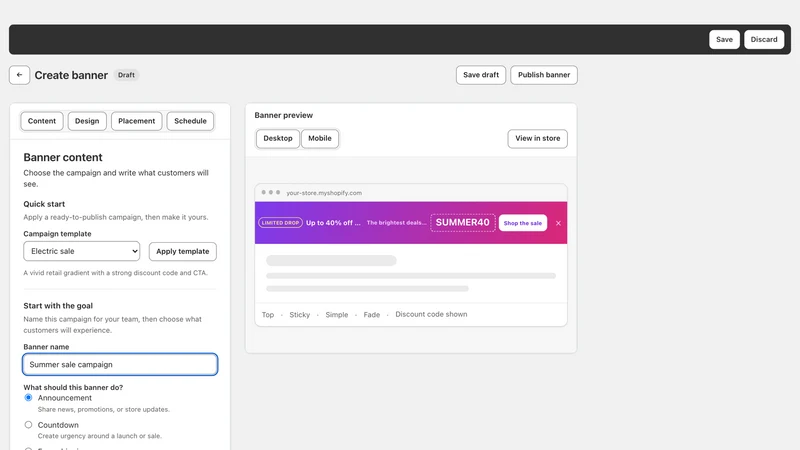The image size is (800, 450).
Task: Go to the Placement tab
Action: point(136,121)
